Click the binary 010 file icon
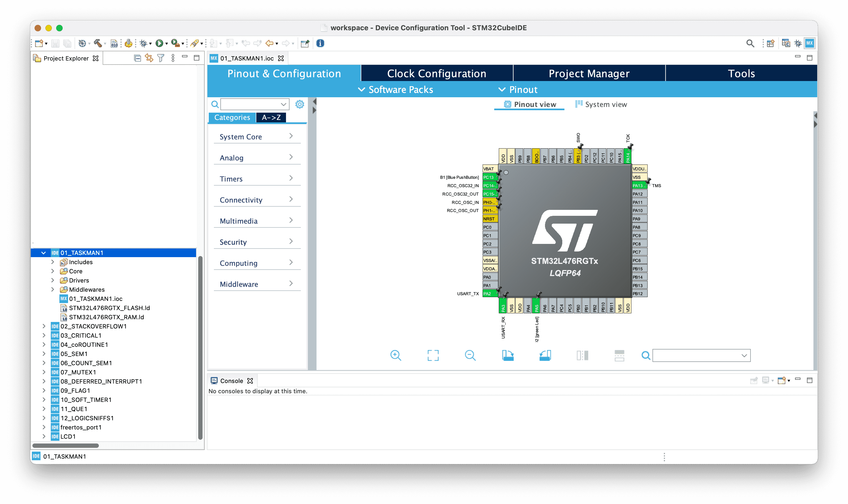This screenshot has height=504, width=848. click(x=115, y=43)
